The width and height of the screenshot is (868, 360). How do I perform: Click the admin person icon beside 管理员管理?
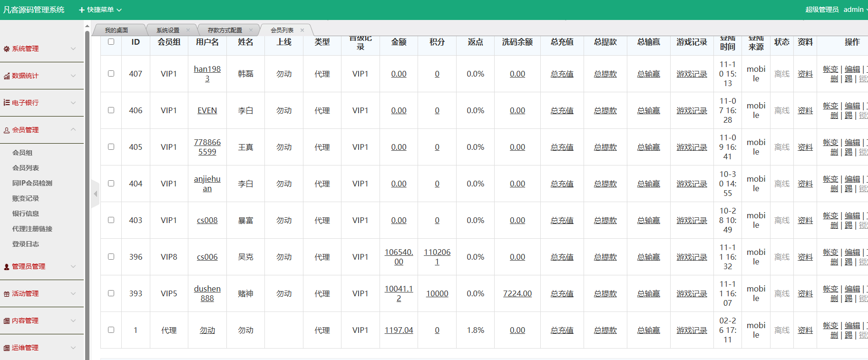7,267
